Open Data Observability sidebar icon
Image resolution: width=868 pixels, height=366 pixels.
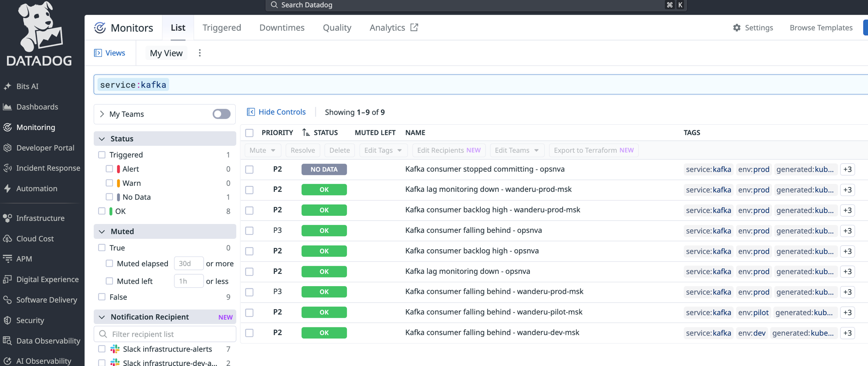click(7, 341)
